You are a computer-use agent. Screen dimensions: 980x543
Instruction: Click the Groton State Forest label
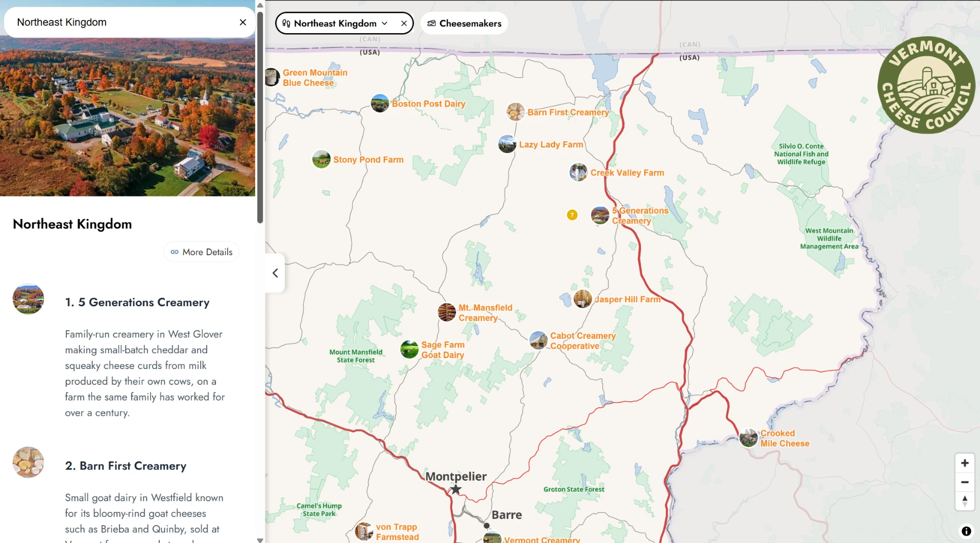[x=574, y=489]
